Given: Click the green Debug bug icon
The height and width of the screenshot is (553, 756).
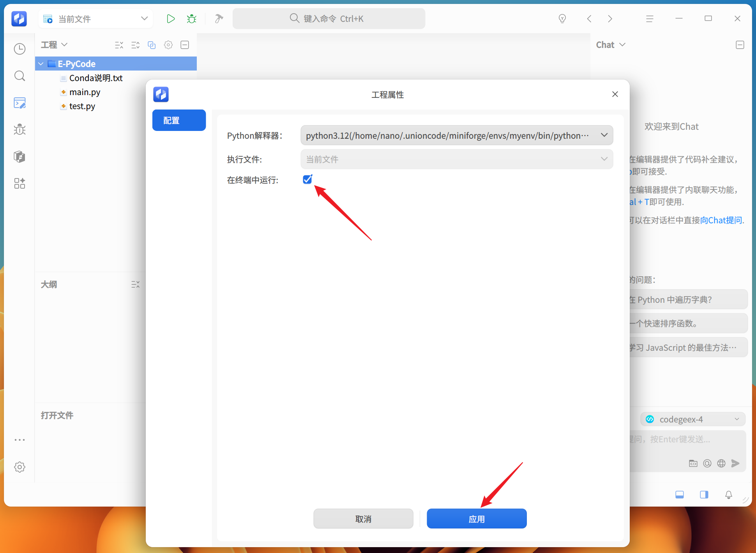Looking at the screenshot, I should pos(191,19).
